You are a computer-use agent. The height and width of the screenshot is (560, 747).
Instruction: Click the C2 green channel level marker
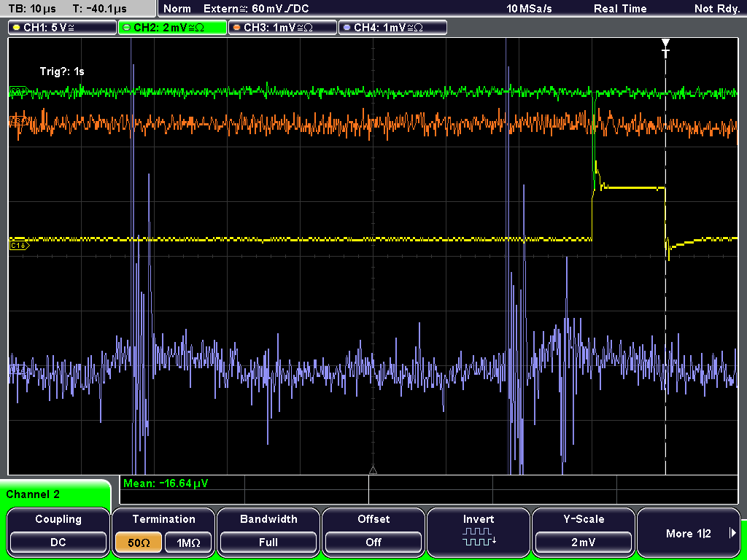18,91
